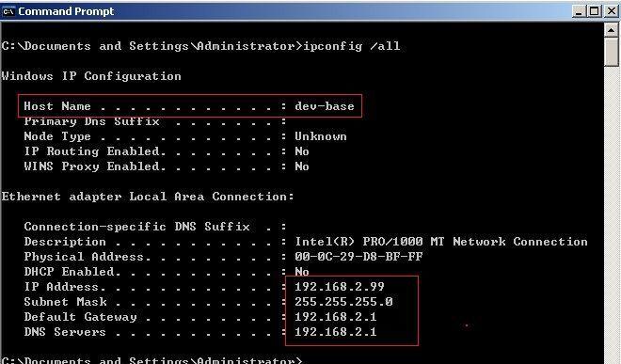
Task: Click the DNS Servers value 192.168.2.1
Action: pos(336,331)
